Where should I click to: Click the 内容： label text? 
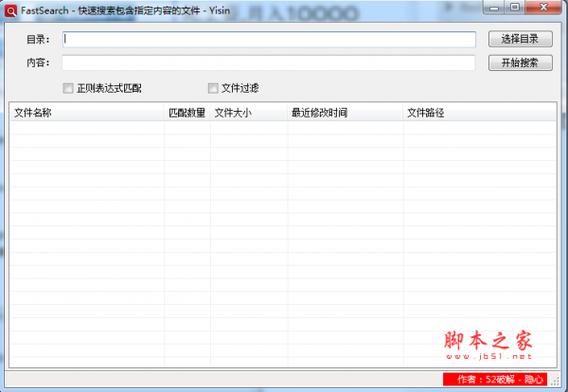pyautogui.click(x=39, y=62)
